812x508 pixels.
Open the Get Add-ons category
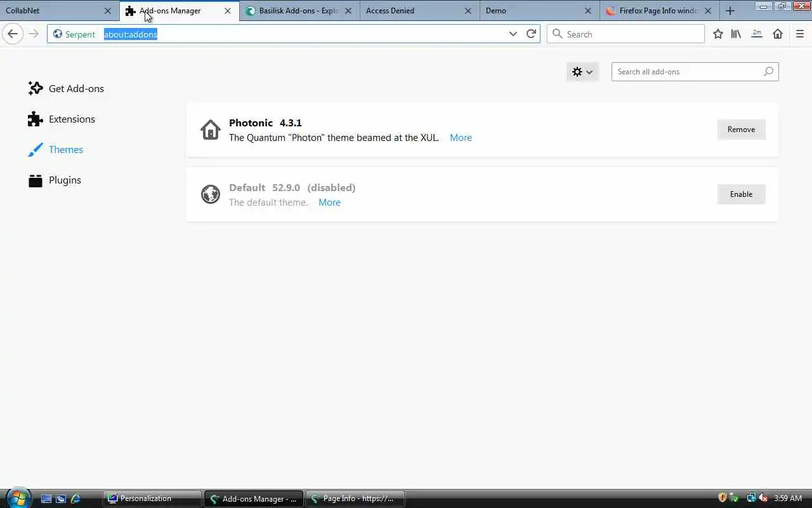pos(66,88)
